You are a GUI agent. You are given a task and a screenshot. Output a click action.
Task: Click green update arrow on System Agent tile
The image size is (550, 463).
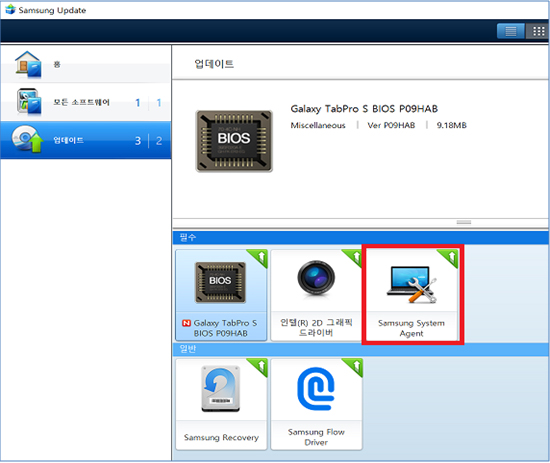tap(450, 257)
